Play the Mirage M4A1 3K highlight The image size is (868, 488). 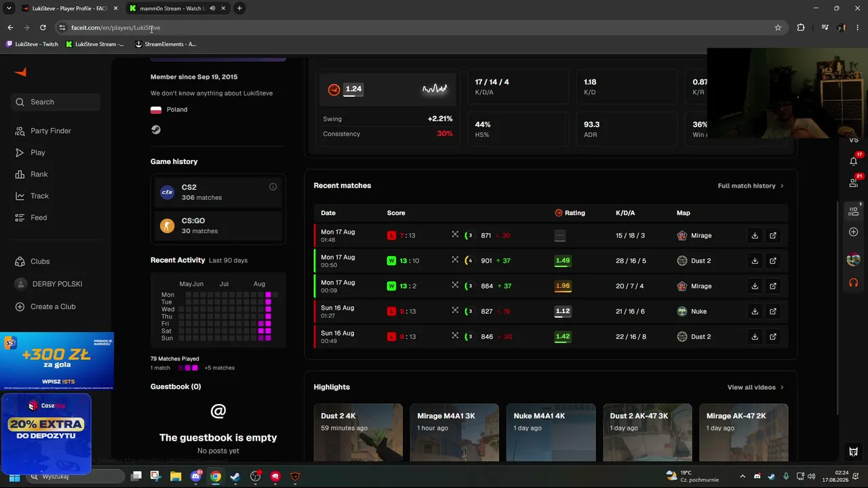pyautogui.click(x=454, y=432)
